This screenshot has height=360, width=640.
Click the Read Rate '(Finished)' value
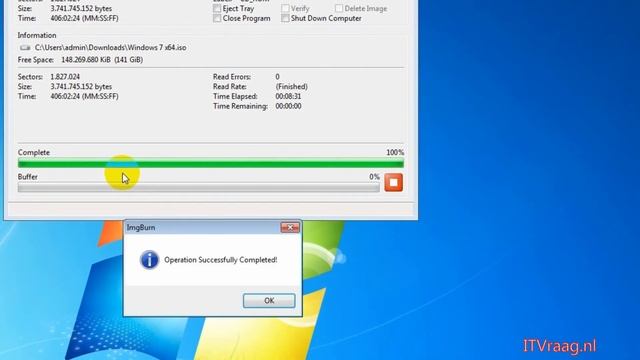click(x=291, y=87)
